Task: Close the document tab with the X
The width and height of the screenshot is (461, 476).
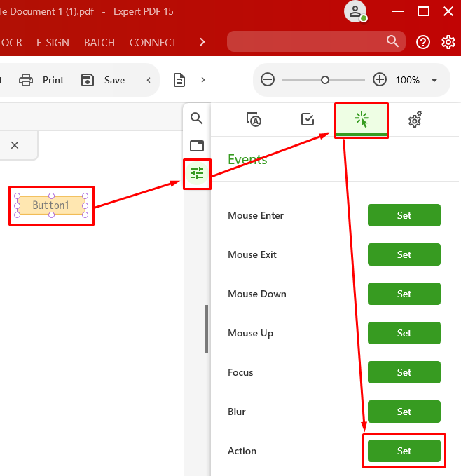Action: (x=15, y=145)
